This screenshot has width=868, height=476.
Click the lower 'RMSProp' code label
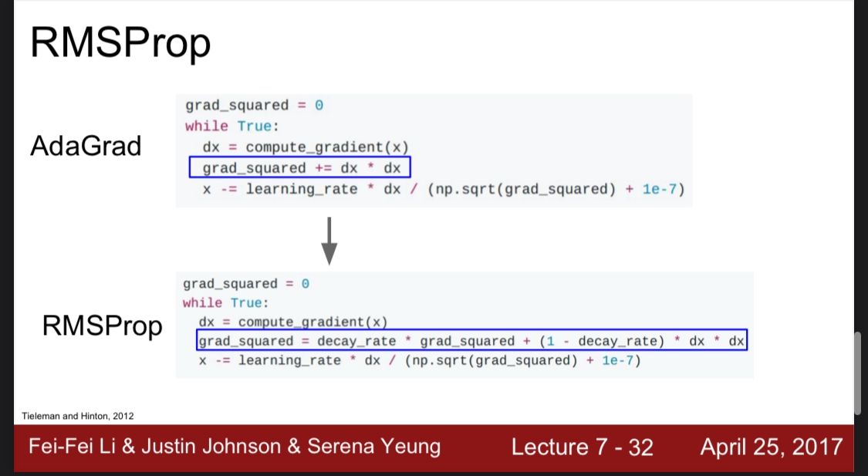tap(103, 326)
